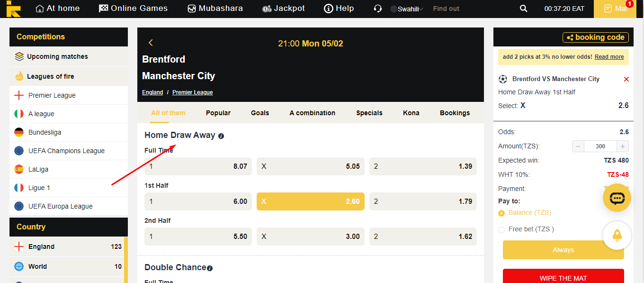The height and width of the screenshot is (283, 644).
Task: Increase bet amount with plus stepper
Action: click(x=623, y=146)
